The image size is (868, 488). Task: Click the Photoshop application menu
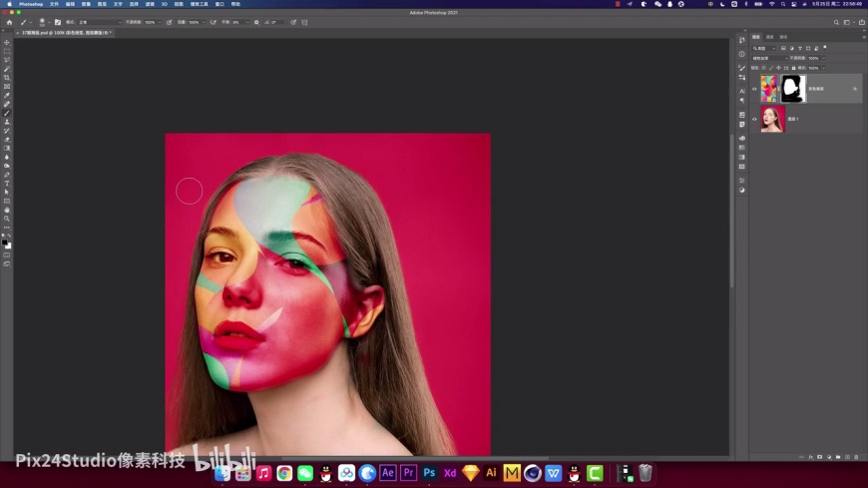(31, 4)
